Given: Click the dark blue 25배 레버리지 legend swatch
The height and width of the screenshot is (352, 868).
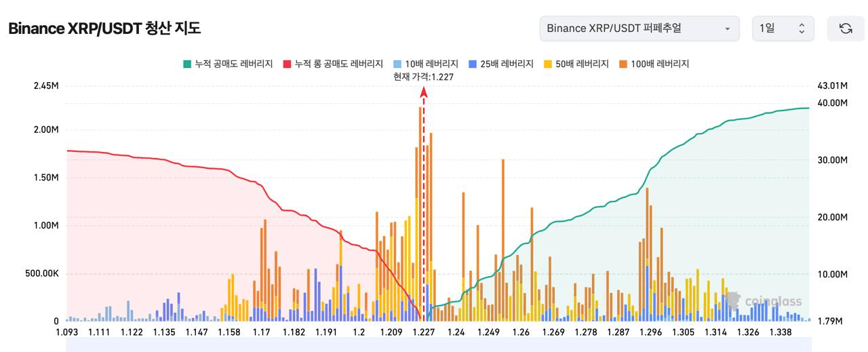Looking at the screenshot, I should pyautogui.click(x=473, y=64).
